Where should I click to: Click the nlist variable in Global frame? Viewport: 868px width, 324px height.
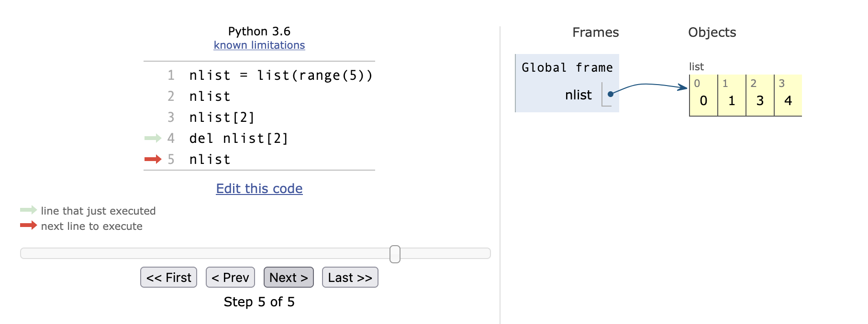(x=578, y=95)
